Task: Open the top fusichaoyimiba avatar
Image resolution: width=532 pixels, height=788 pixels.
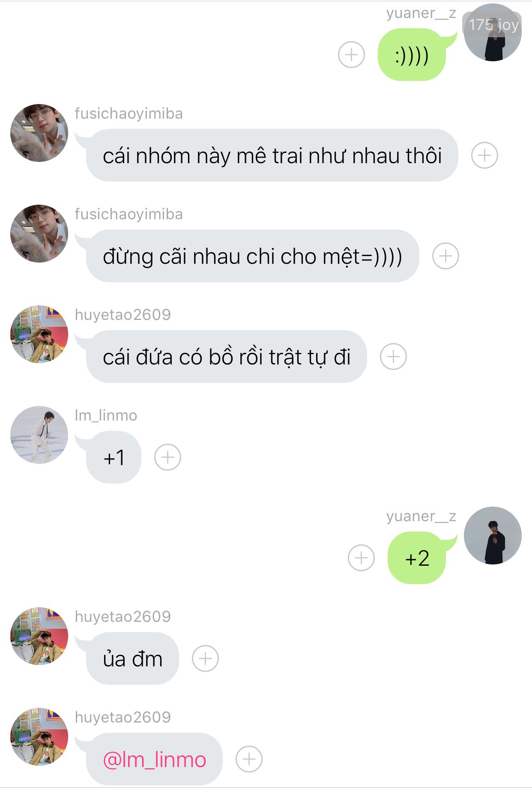Action: point(39,133)
